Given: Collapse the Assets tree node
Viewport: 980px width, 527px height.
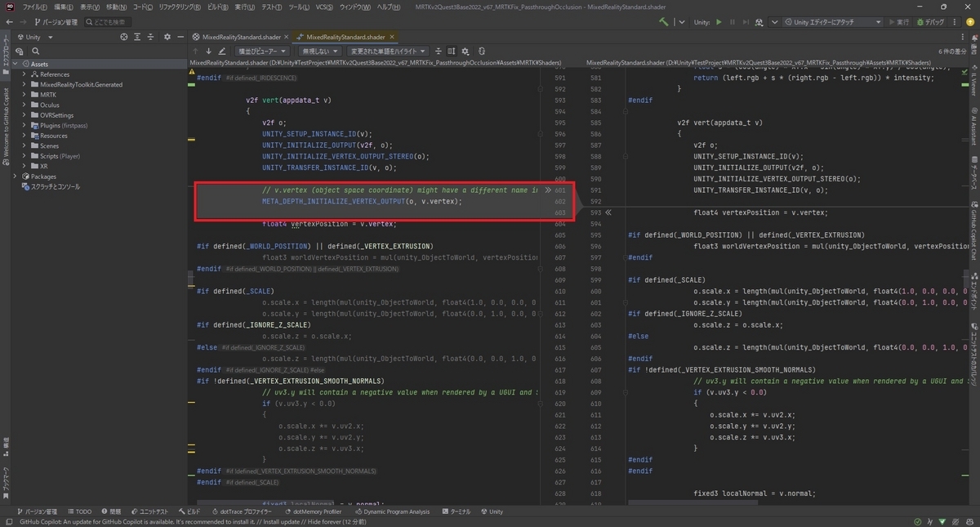Looking at the screenshot, I should [x=16, y=63].
